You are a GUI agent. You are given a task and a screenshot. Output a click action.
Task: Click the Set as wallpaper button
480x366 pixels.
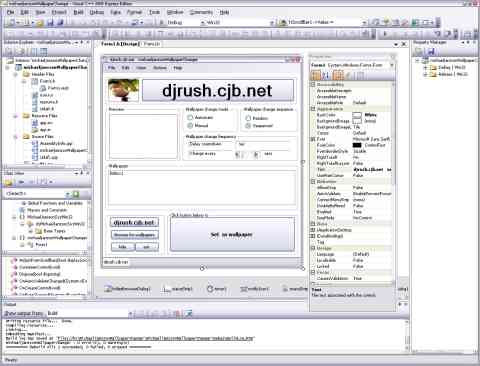[x=232, y=235]
